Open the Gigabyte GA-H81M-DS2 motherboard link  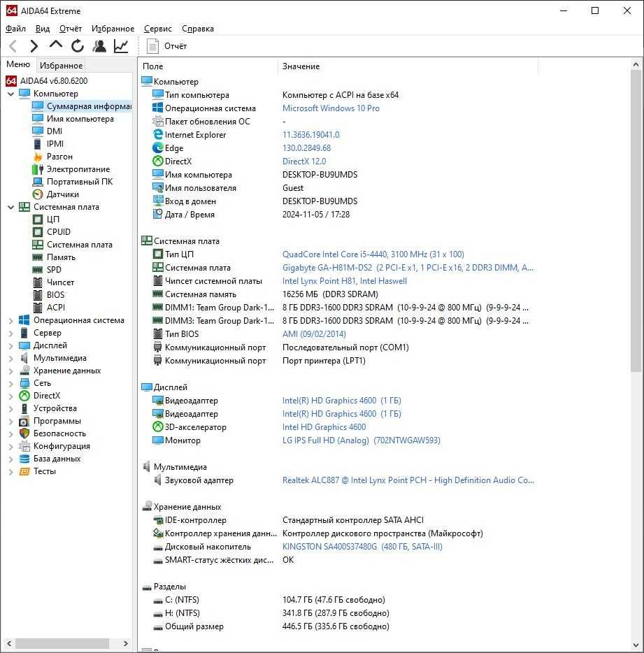point(408,268)
